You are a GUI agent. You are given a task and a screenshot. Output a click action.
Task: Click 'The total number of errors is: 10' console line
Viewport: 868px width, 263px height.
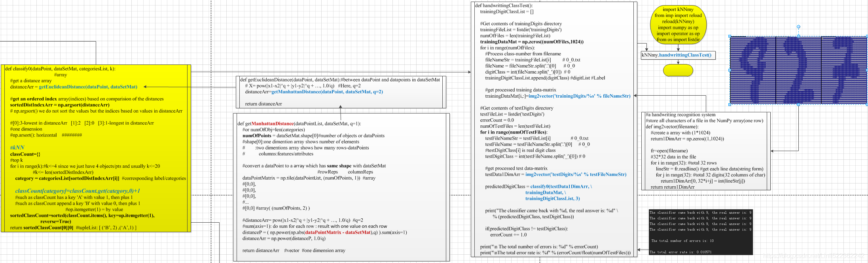coord(682,241)
